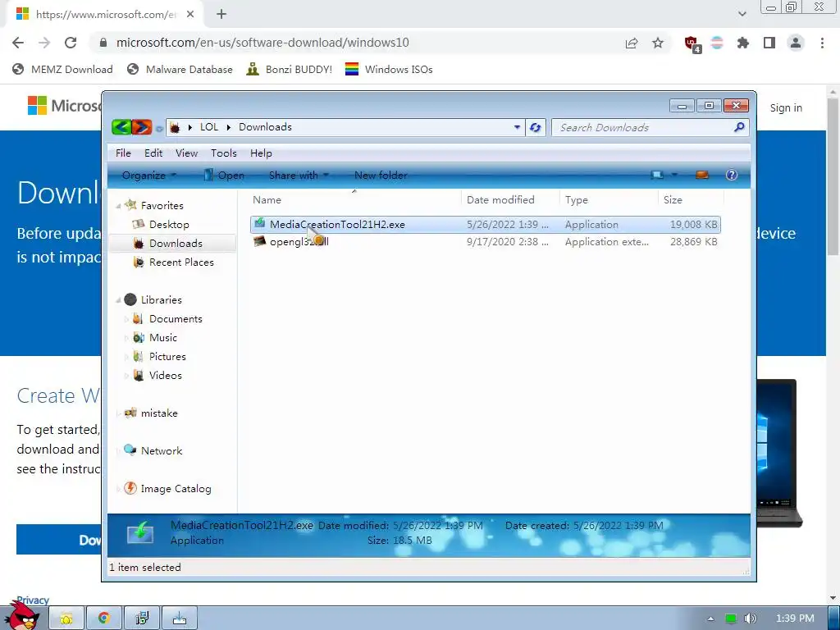Click the Chrome back arrow
Viewport: 840px width, 630px height.
coord(18,43)
